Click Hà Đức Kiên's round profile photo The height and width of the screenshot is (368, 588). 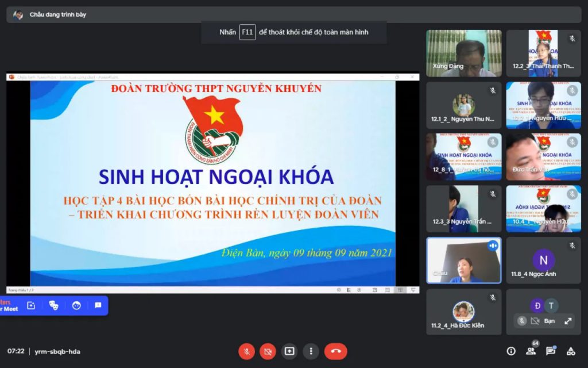pos(463,312)
